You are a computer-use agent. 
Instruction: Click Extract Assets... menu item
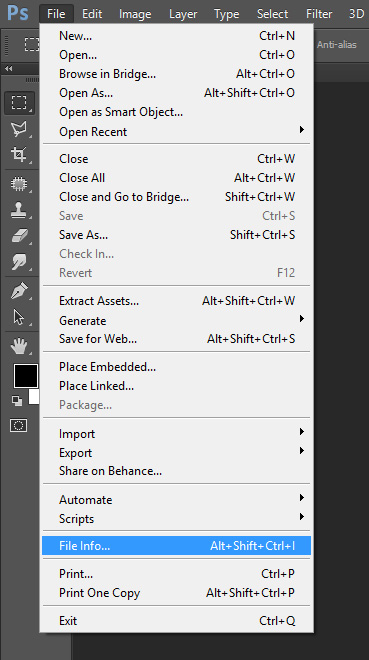pyautogui.click(x=177, y=301)
